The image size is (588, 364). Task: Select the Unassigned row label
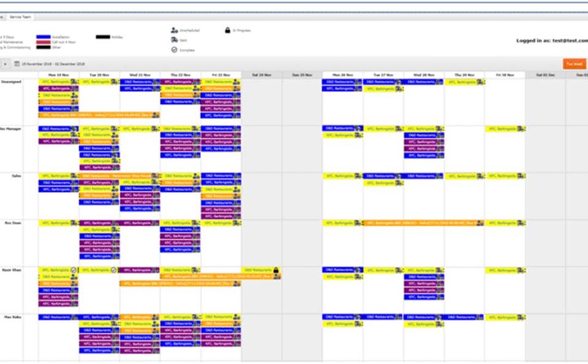11,81
